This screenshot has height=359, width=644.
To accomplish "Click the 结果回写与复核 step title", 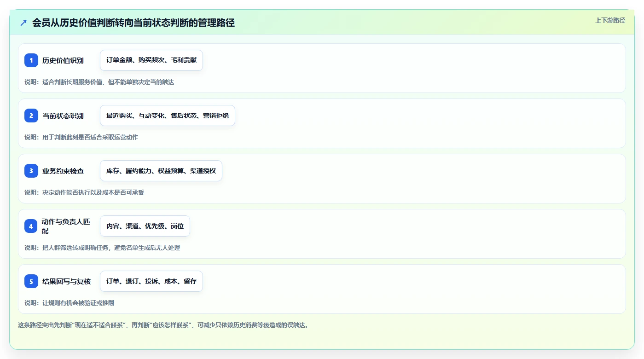I will click(66, 281).
